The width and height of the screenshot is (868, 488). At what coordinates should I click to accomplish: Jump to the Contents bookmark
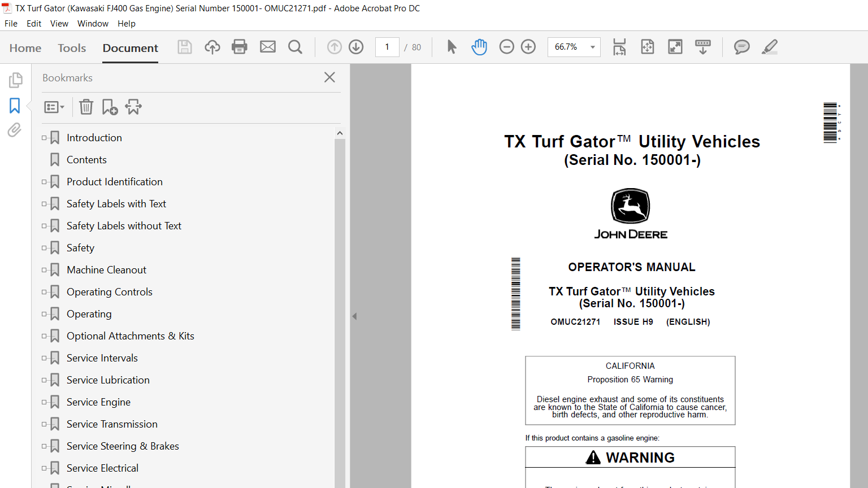pos(86,160)
